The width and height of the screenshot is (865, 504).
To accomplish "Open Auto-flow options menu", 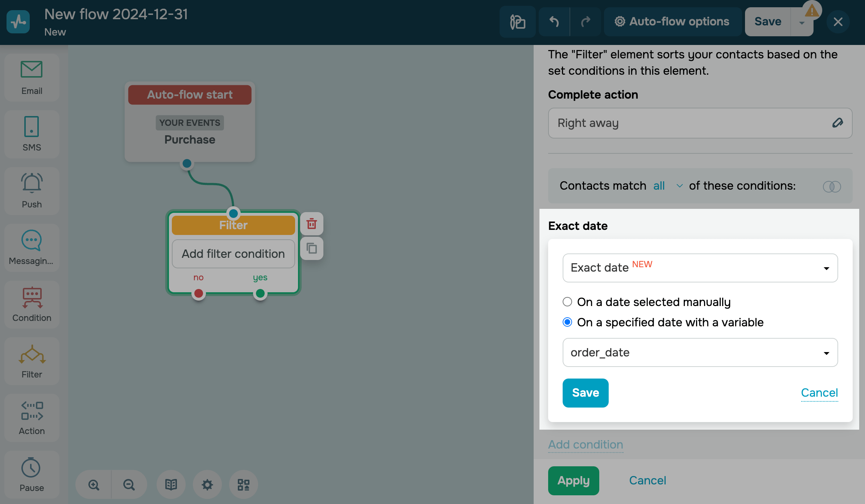I will pos(672,22).
